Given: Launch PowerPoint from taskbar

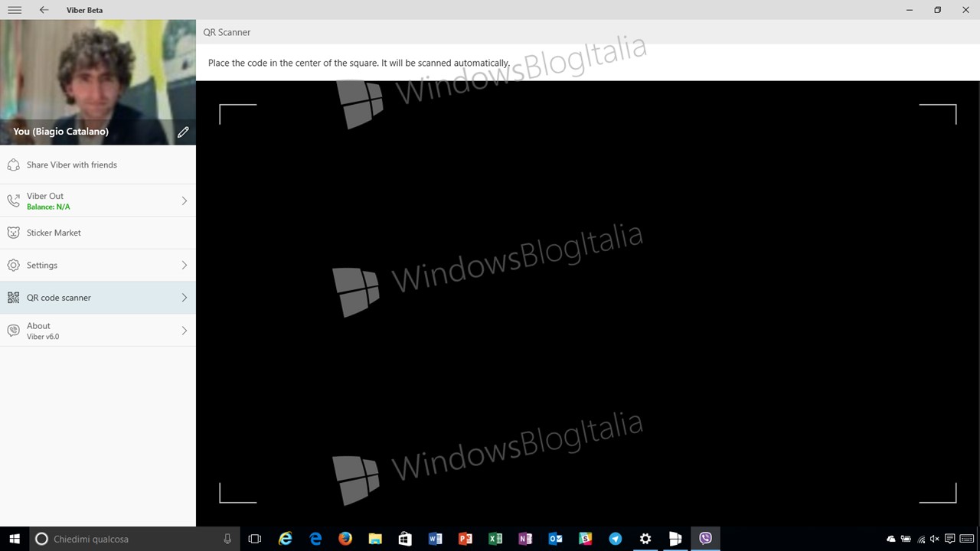Looking at the screenshot, I should pyautogui.click(x=465, y=539).
